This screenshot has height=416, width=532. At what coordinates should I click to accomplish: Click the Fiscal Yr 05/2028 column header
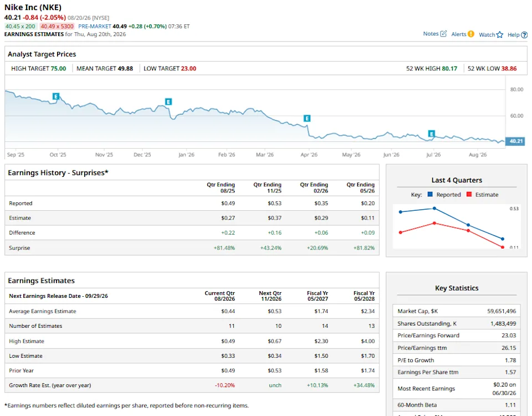(x=364, y=296)
